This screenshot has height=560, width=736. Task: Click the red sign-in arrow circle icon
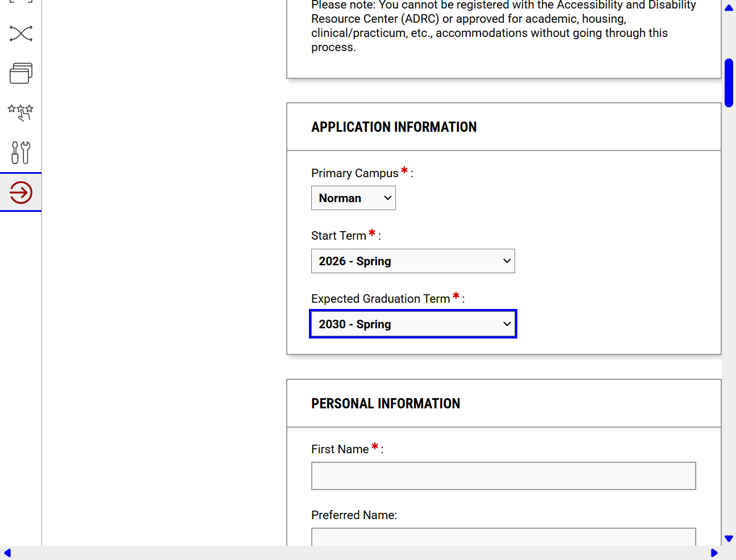pos(21,192)
